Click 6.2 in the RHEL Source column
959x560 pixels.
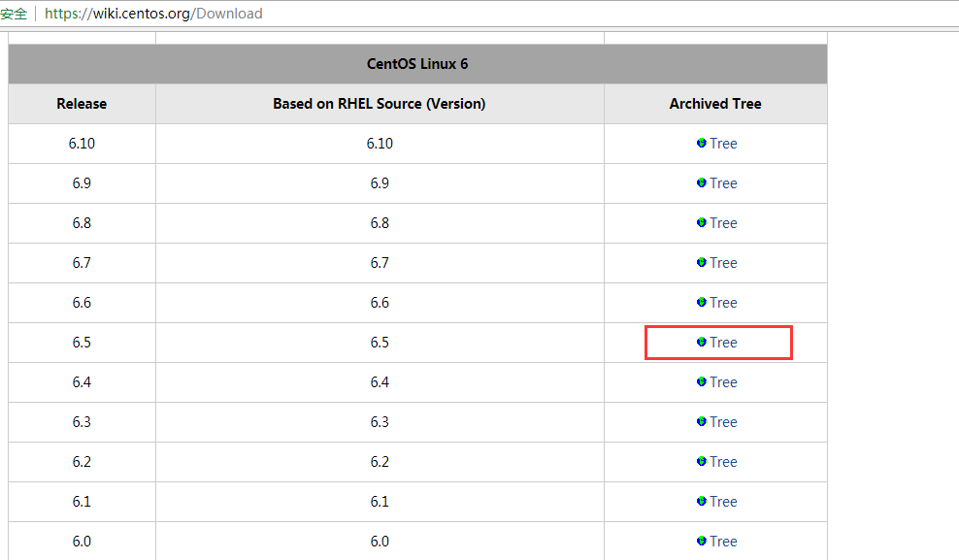click(x=380, y=462)
